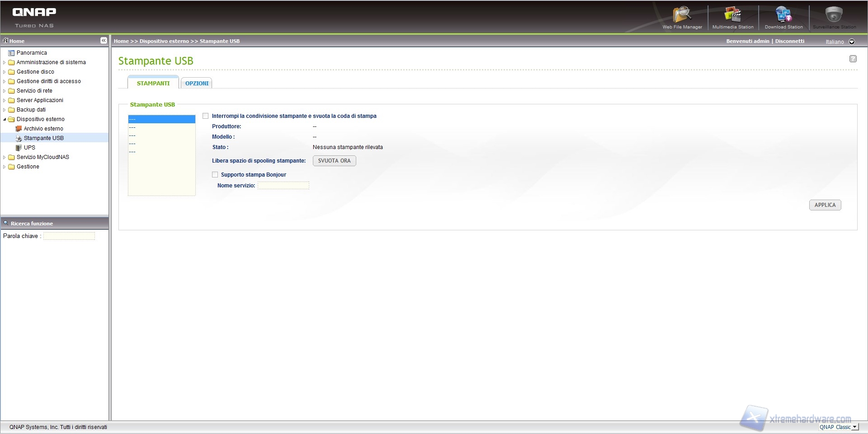Click the UPS icon in tree
The width and height of the screenshot is (868, 434).
(x=19, y=148)
